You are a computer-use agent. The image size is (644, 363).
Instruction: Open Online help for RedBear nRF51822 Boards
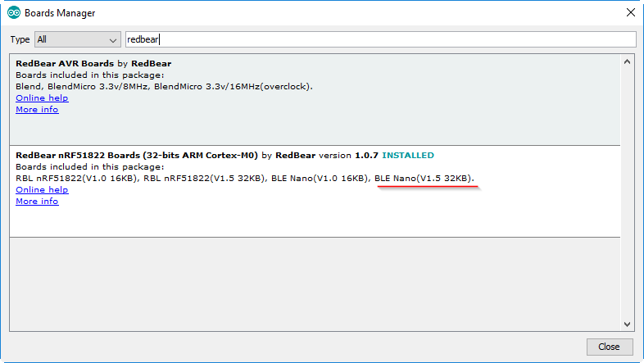click(42, 190)
